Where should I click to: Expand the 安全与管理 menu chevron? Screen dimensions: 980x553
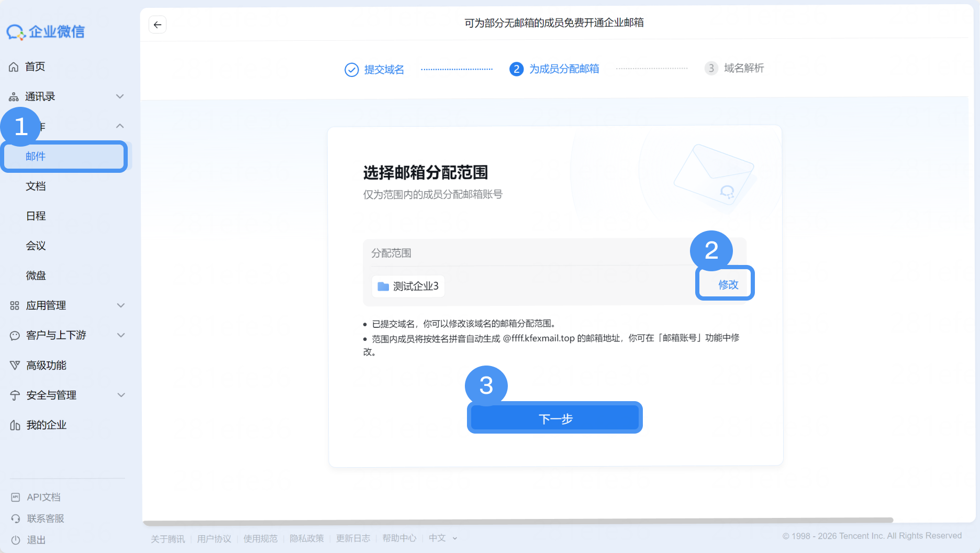[x=121, y=395]
